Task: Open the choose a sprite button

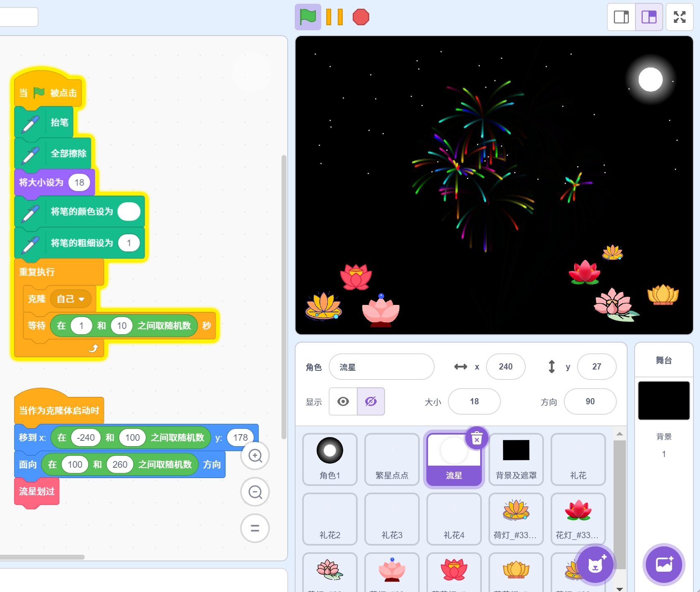Action: 595,564
